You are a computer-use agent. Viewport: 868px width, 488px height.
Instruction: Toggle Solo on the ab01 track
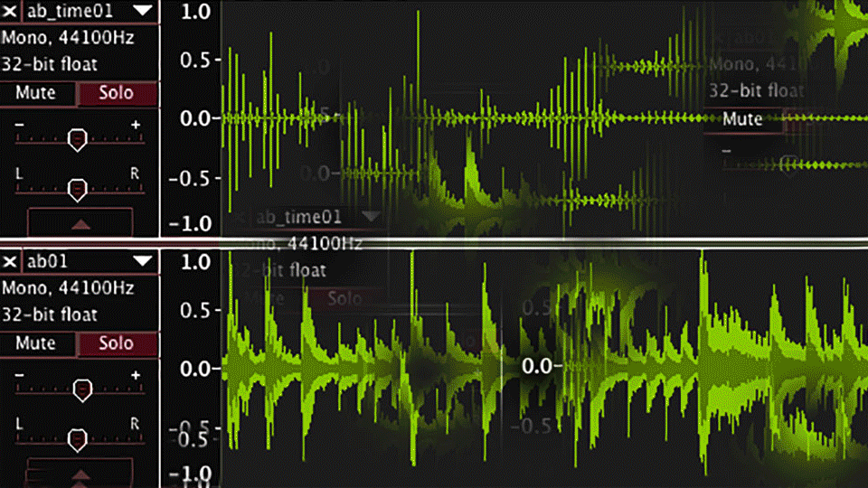(117, 343)
